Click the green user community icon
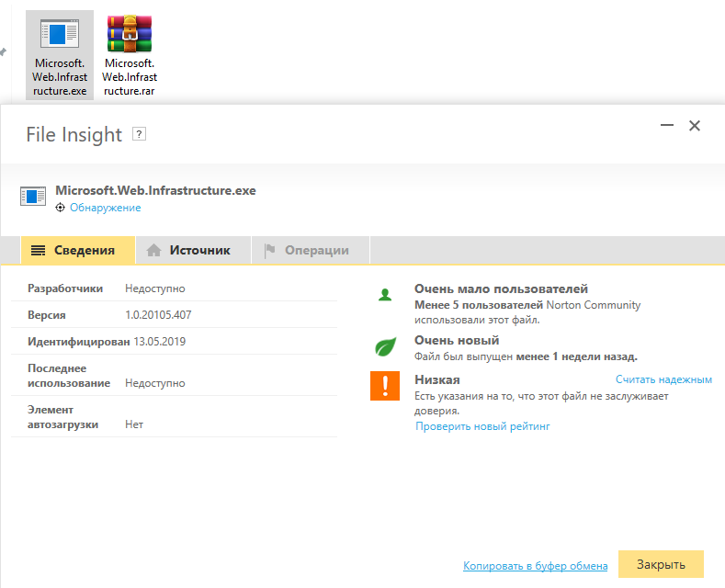This screenshot has width=725, height=588. click(x=385, y=295)
